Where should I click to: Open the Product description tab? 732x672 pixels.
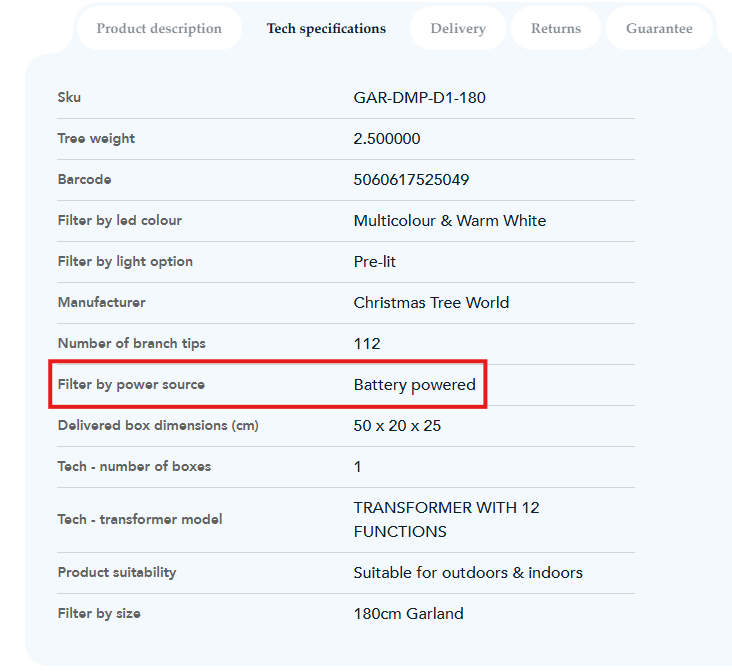159,29
